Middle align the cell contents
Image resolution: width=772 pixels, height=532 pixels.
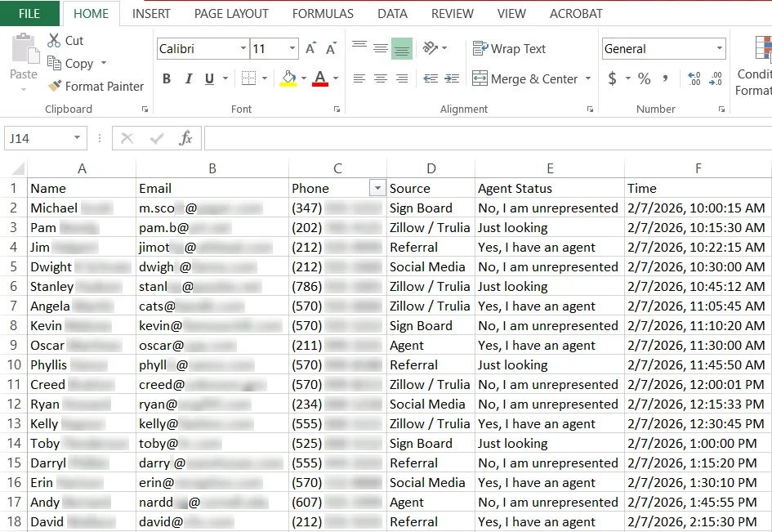point(380,48)
